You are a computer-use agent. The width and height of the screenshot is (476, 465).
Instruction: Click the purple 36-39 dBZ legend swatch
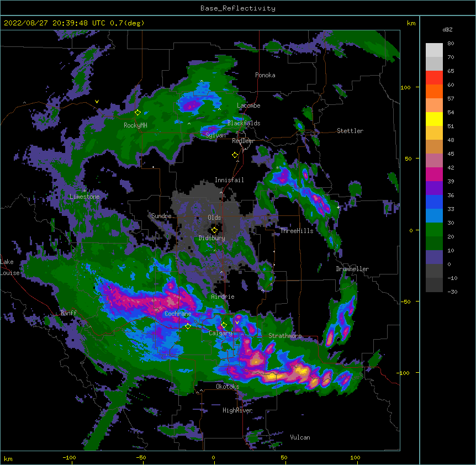pos(434,188)
